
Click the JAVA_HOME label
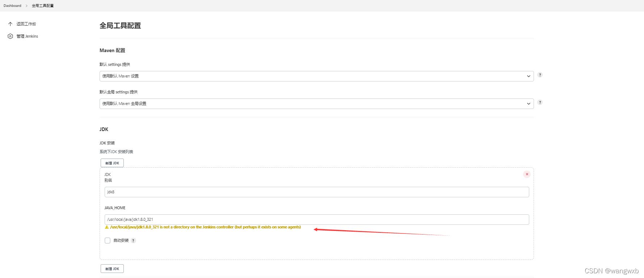coord(115,208)
